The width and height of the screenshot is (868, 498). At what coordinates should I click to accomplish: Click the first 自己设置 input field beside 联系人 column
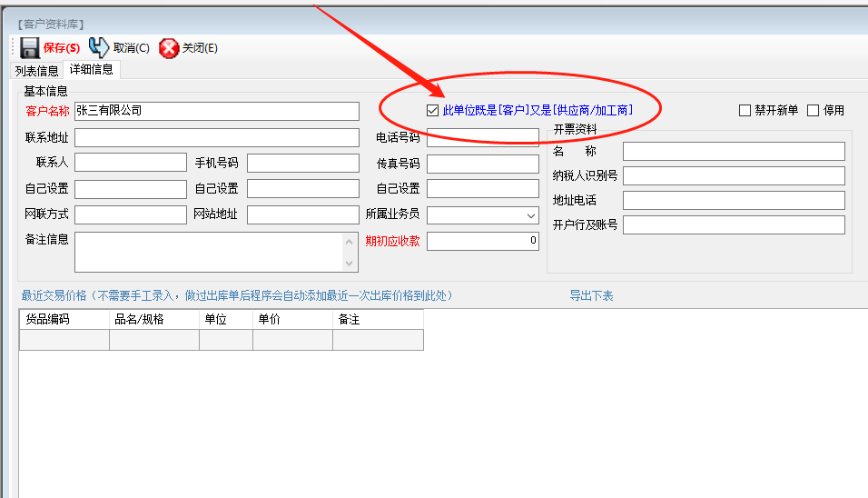(x=131, y=189)
